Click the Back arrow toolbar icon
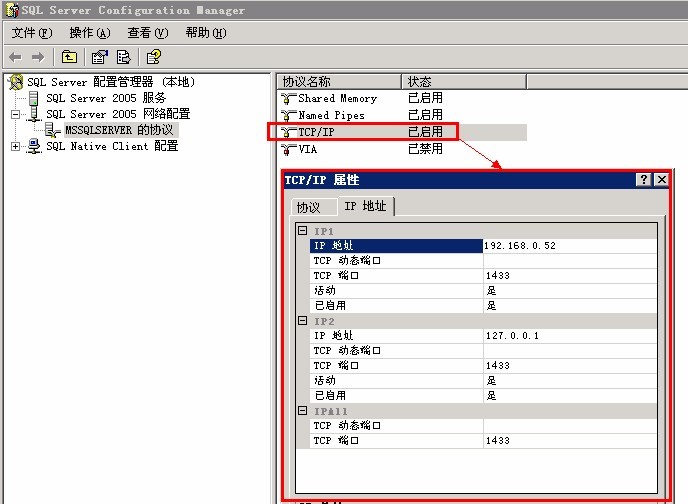 coord(15,57)
